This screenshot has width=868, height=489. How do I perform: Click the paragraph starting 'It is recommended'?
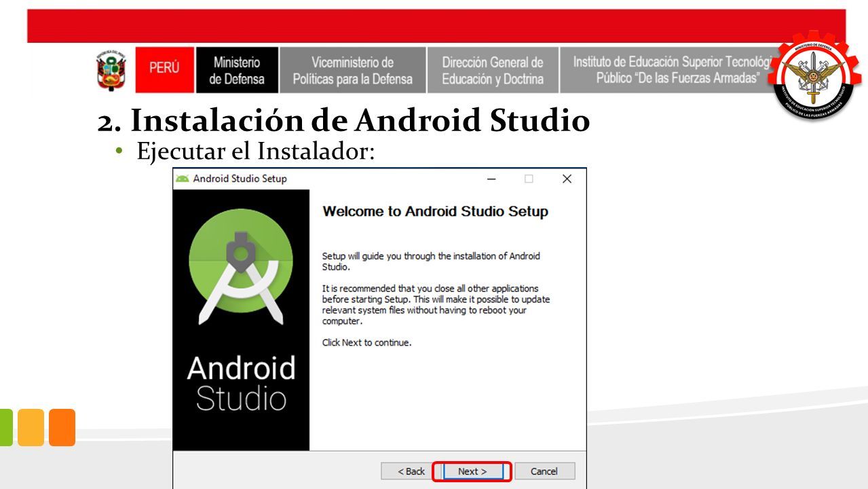coord(436,305)
